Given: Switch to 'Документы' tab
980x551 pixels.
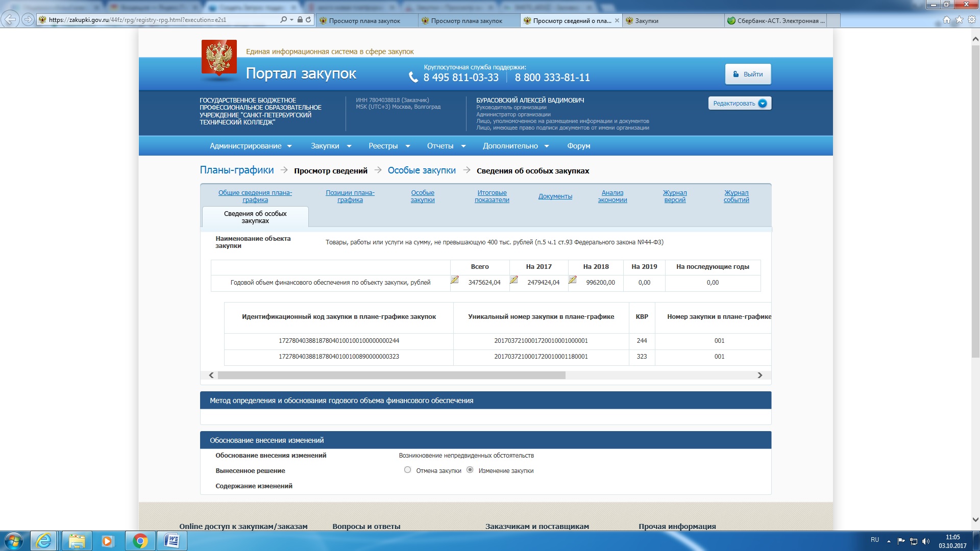Looking at the screenshot, I should [x=555, y=196].
